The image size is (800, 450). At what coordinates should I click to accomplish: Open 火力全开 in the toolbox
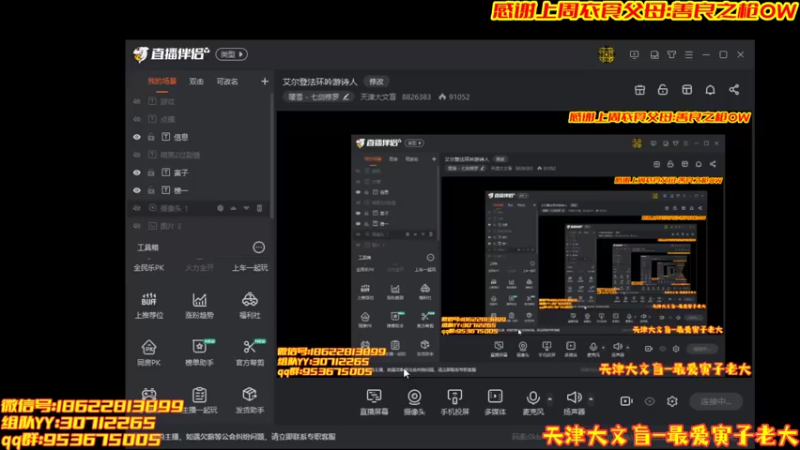coord(199,268)
